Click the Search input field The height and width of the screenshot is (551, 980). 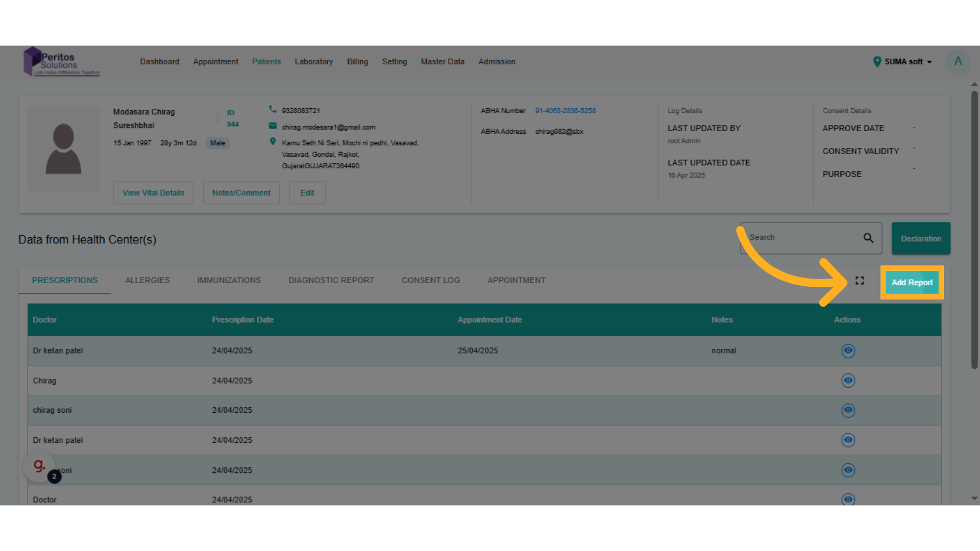(x=801, y=238)
